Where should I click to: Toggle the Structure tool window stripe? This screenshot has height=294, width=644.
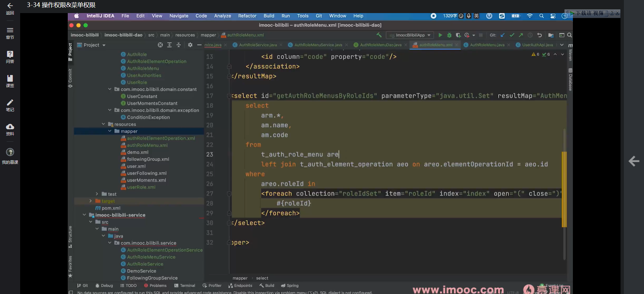[x=70, y=236]
